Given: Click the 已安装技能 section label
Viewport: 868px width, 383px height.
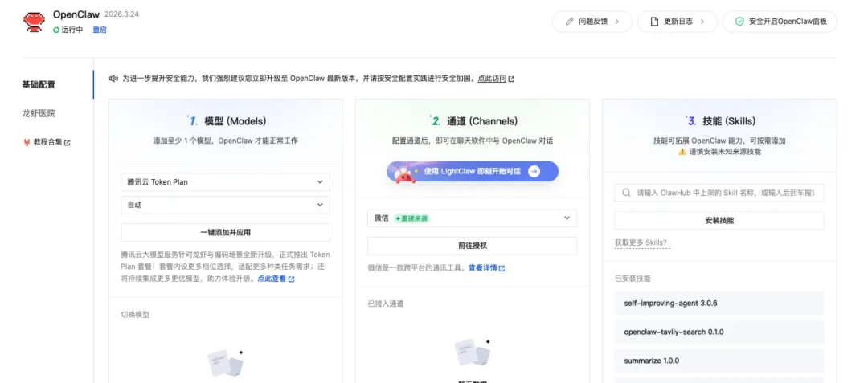Looking at the screenshot, I should pos(633,279).
